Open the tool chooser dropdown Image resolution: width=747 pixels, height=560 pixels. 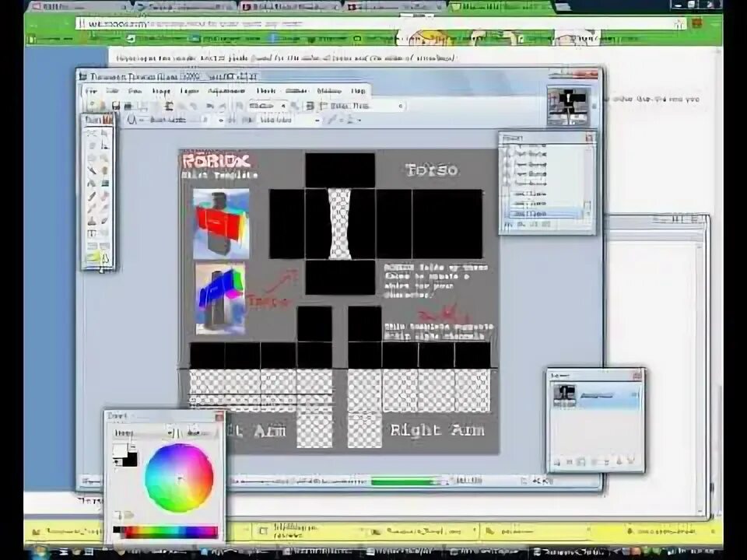pyautogui.click(x=135, y=120)
